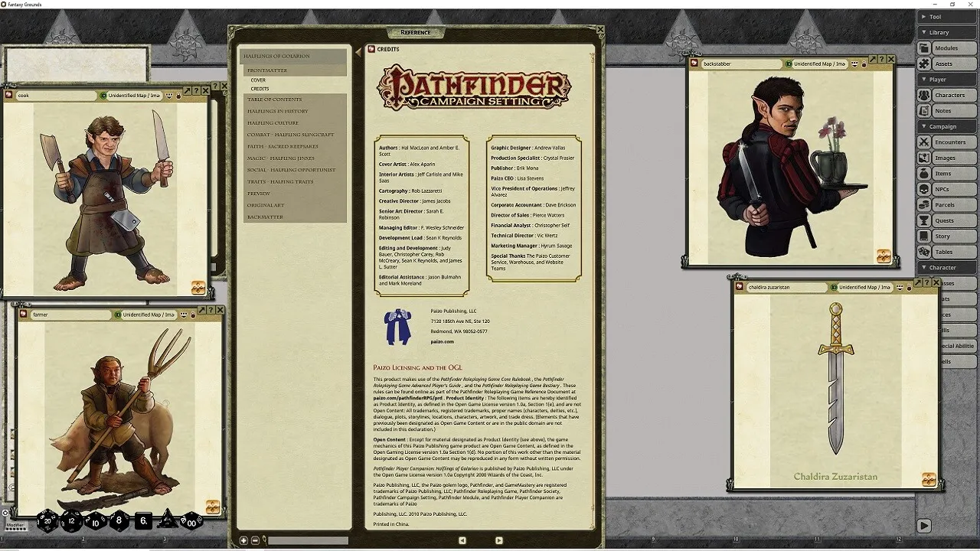The height and width of the screenshot is (551, 980).
Task: Expand Traits: Halfling Traits chapter
Action: pyautogui.click(x=295, y=182)
